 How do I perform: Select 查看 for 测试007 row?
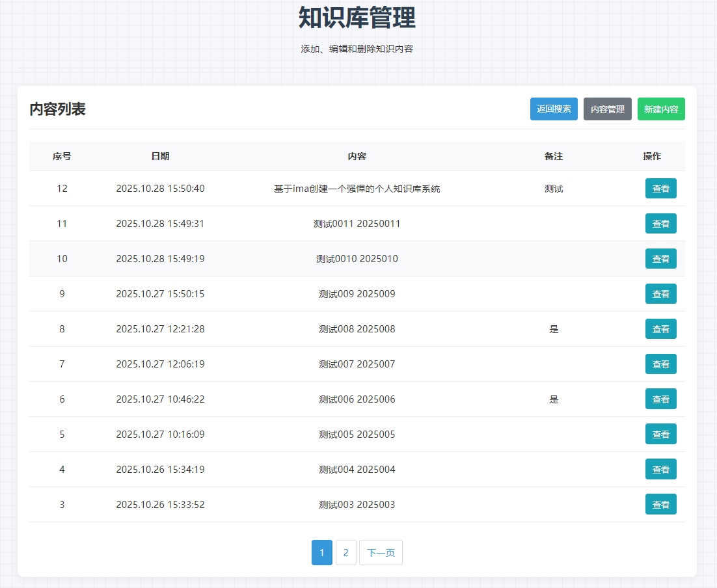tap(660, 364)
